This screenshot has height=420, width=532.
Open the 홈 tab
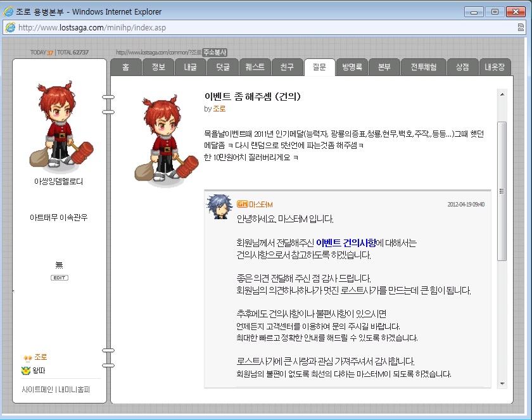click(126, 67)
